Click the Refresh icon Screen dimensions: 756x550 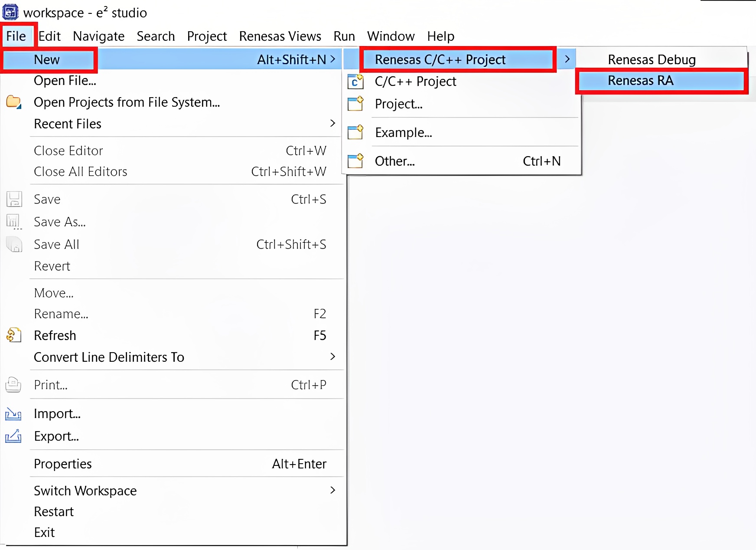(14, 335)
